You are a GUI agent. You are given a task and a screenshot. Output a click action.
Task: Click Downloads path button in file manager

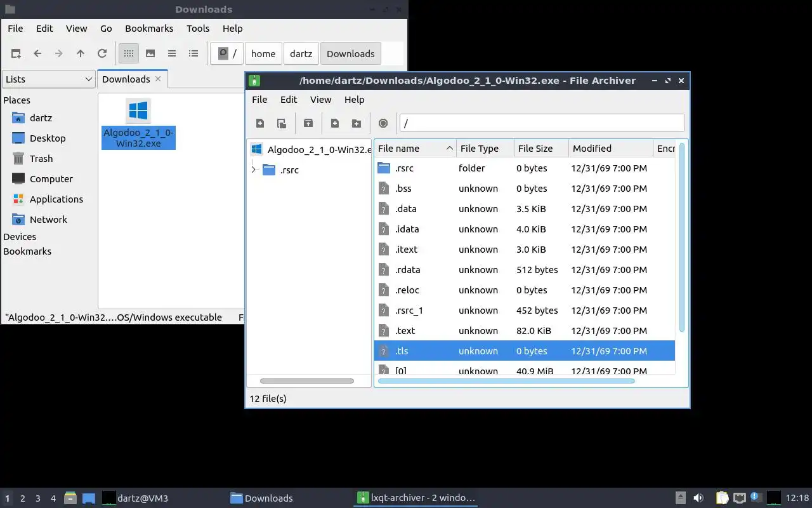coord(350,54)
